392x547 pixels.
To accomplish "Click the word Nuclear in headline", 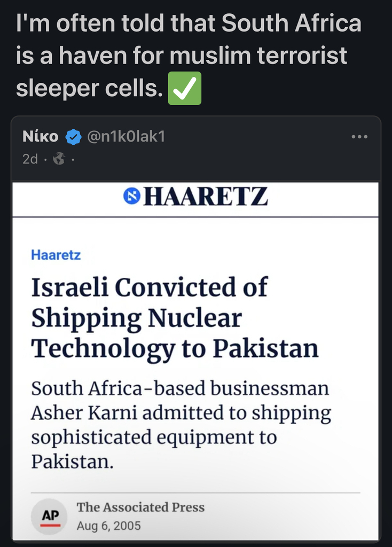I will click(194, 318).
